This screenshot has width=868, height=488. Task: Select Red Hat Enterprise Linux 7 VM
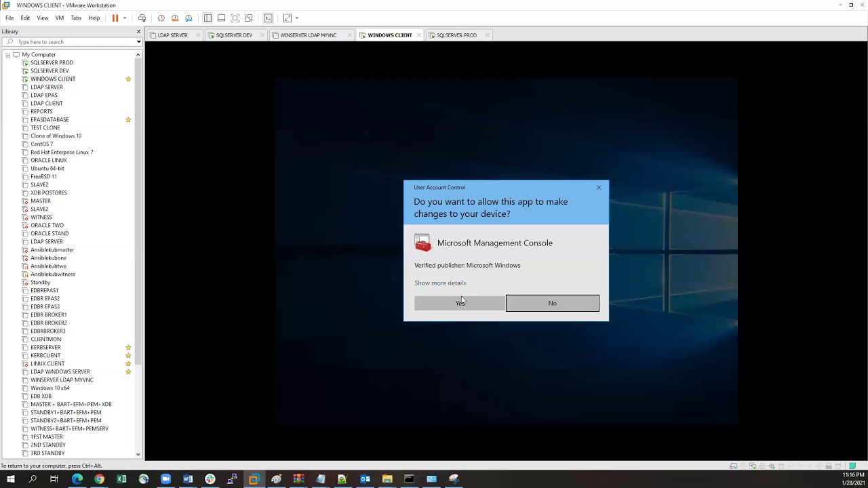coord(62,152)
